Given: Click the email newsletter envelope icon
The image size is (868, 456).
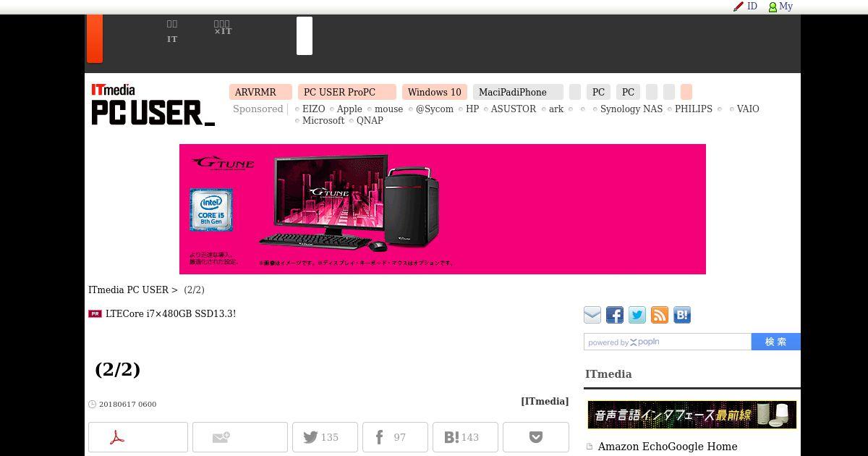Looking at the screenshot, I should click(592, 315).
